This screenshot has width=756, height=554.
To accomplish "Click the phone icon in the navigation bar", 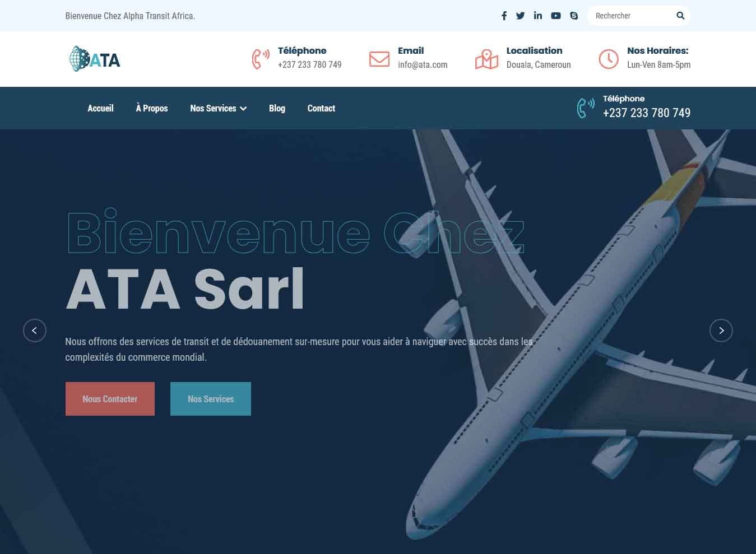I will coord(586,108).
